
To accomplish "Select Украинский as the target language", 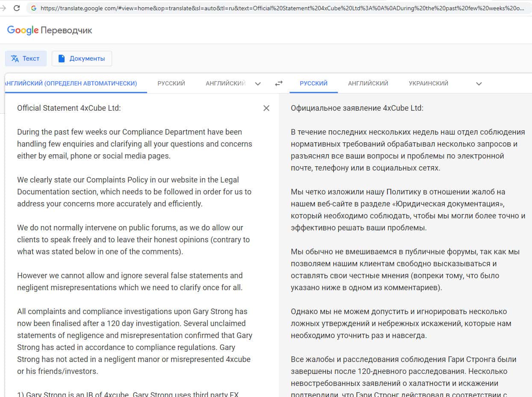I will (x=429, y=83).
